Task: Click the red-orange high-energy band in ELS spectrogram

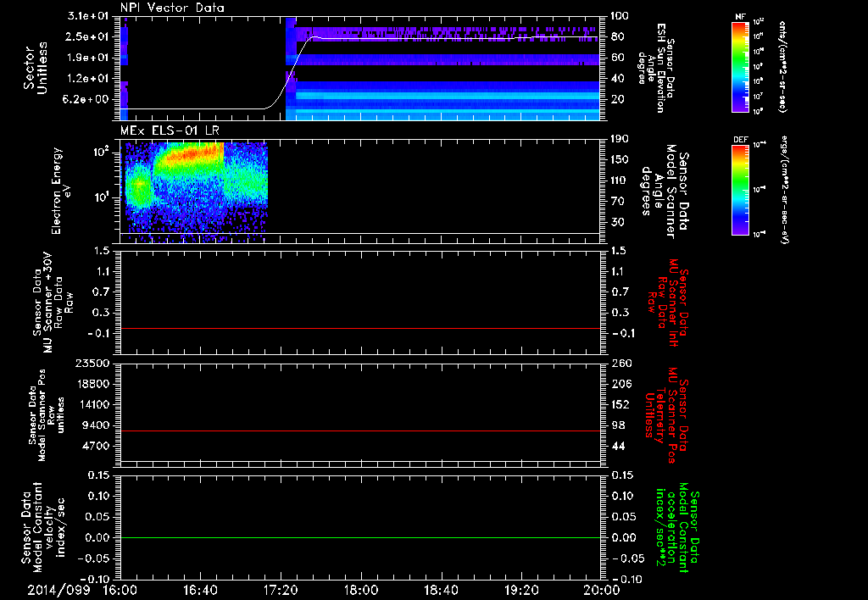Action: coord(191,153)
